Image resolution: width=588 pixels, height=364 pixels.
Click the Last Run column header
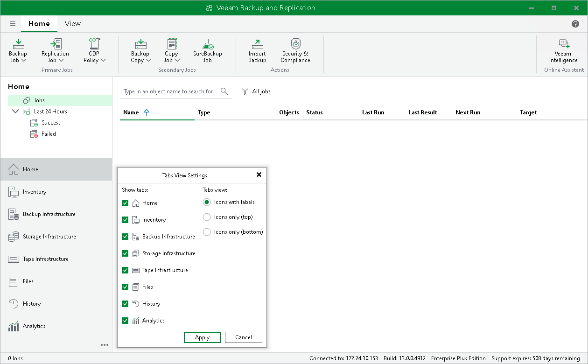pyautogui.click(x=373, y=112)
